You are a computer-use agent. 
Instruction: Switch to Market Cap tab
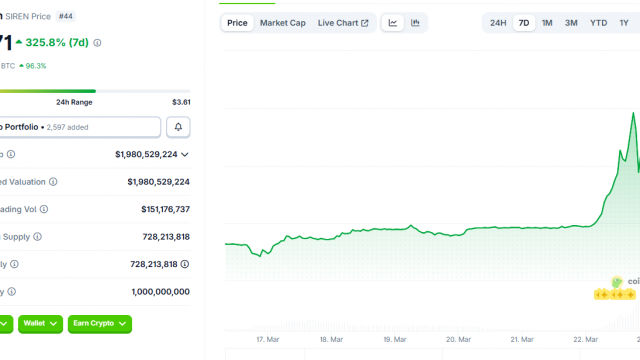point(282,23)
